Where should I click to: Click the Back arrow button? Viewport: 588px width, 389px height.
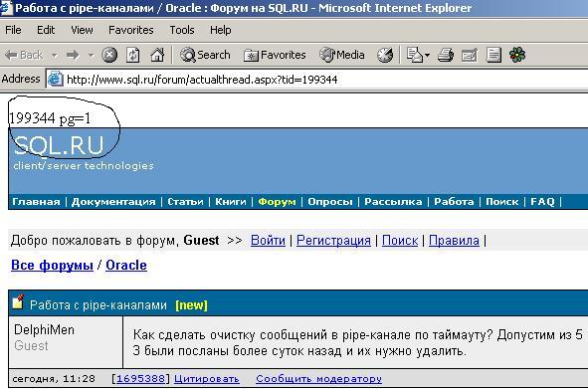24,55
